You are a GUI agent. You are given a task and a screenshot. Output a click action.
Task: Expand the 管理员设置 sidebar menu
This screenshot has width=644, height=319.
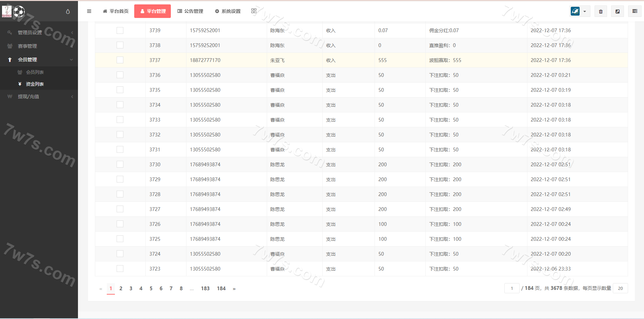[x=30, y=33]
